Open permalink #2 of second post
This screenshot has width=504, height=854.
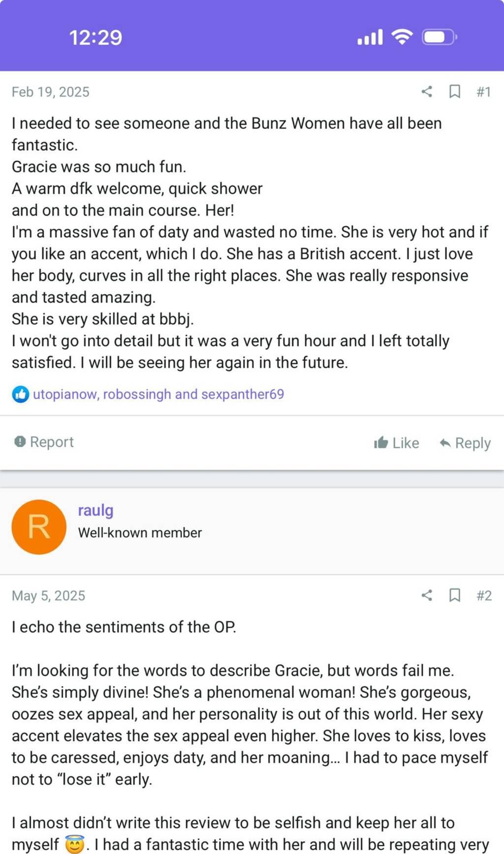484,596
